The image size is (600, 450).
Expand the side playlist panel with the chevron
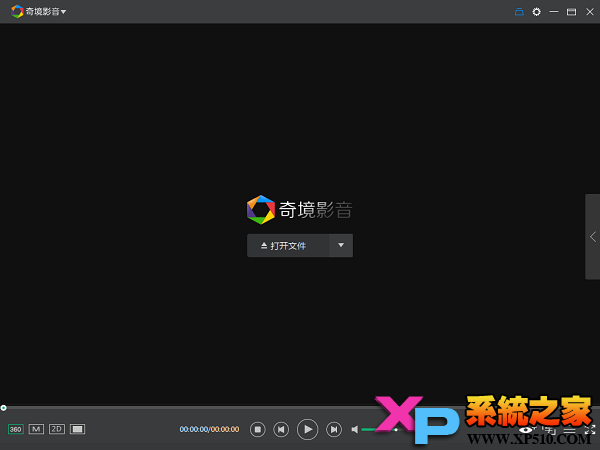pos(593,237)
